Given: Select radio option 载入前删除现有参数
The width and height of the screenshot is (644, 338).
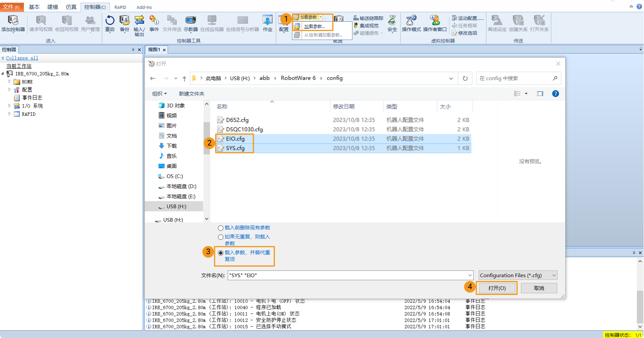Looking at the screenshot, I should pyautogui.click(x=221, y=228).
